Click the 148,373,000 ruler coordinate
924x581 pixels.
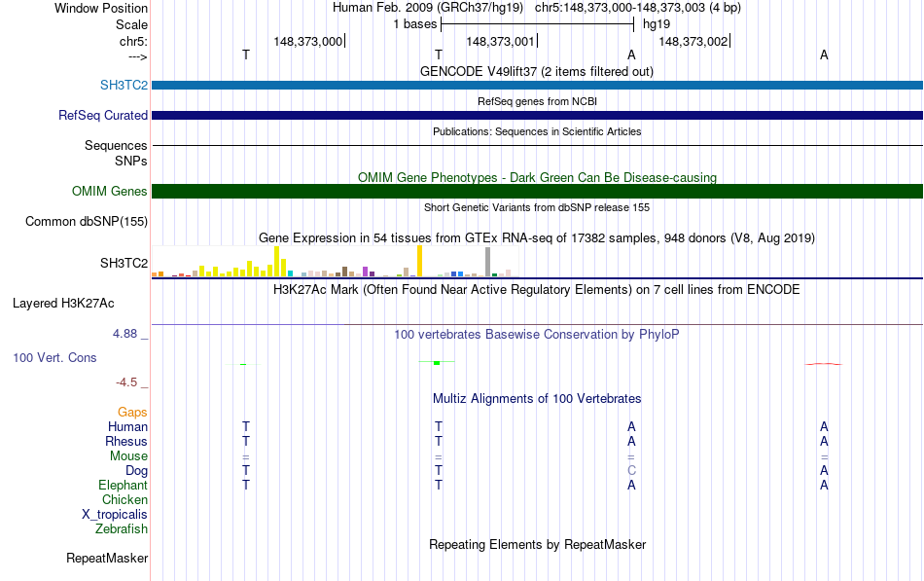click(x=307, y=41)
